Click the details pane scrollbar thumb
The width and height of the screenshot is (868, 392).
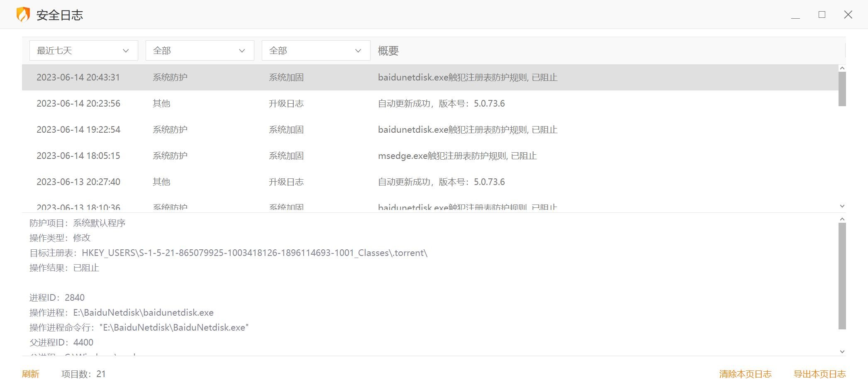842,276
